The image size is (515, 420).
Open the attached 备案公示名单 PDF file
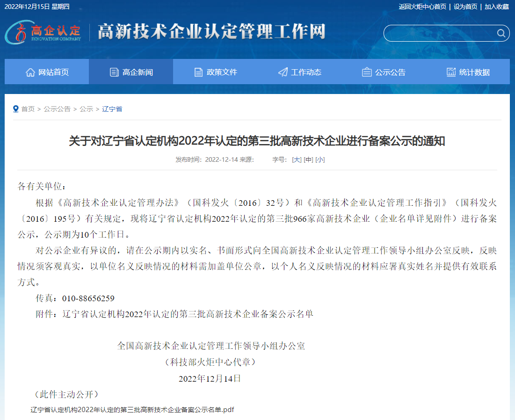click(132, 410)
